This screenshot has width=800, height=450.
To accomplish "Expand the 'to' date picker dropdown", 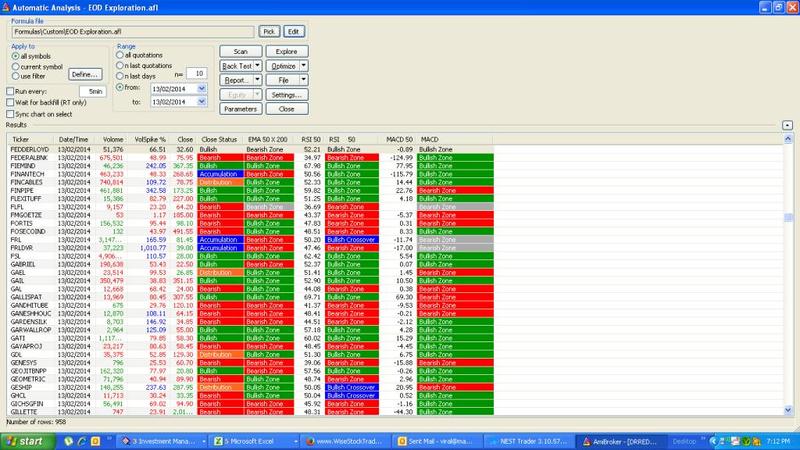I will [x=202, y=102].
